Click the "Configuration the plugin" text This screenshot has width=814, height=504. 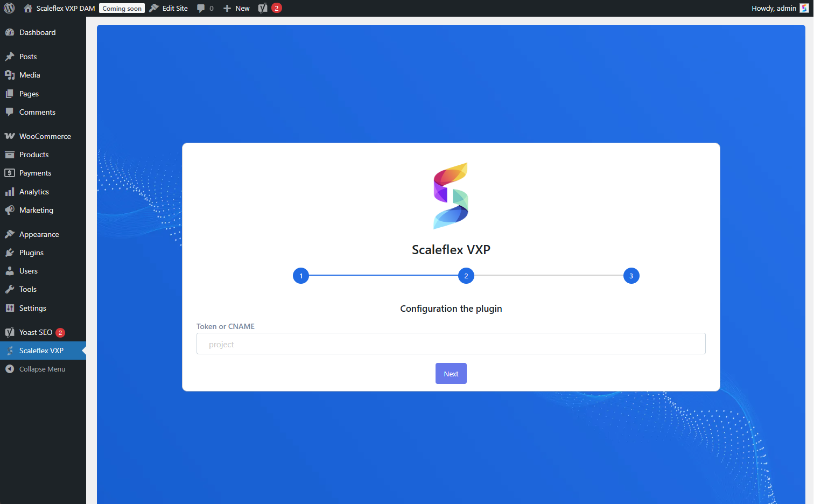click(451, 309)
